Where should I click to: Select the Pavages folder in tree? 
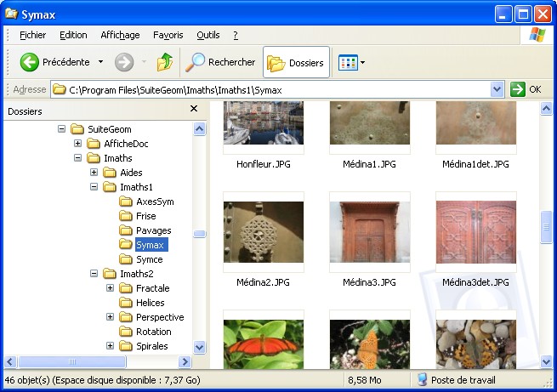coord(153,230)
